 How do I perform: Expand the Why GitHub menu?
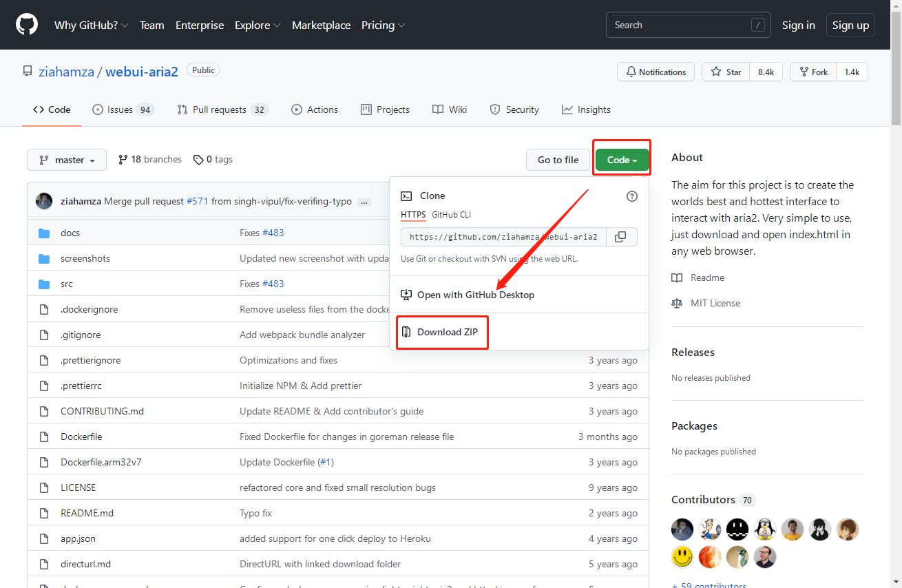coord(91,25)
